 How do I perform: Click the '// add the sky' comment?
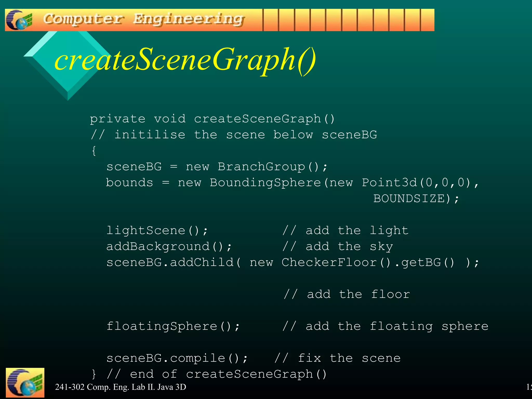click(338, 247)
